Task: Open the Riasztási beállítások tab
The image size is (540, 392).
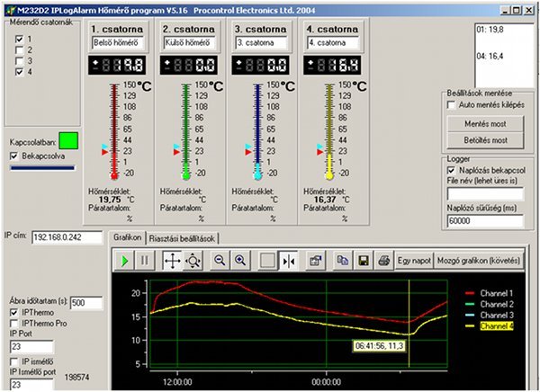Action: pos(182,238)
